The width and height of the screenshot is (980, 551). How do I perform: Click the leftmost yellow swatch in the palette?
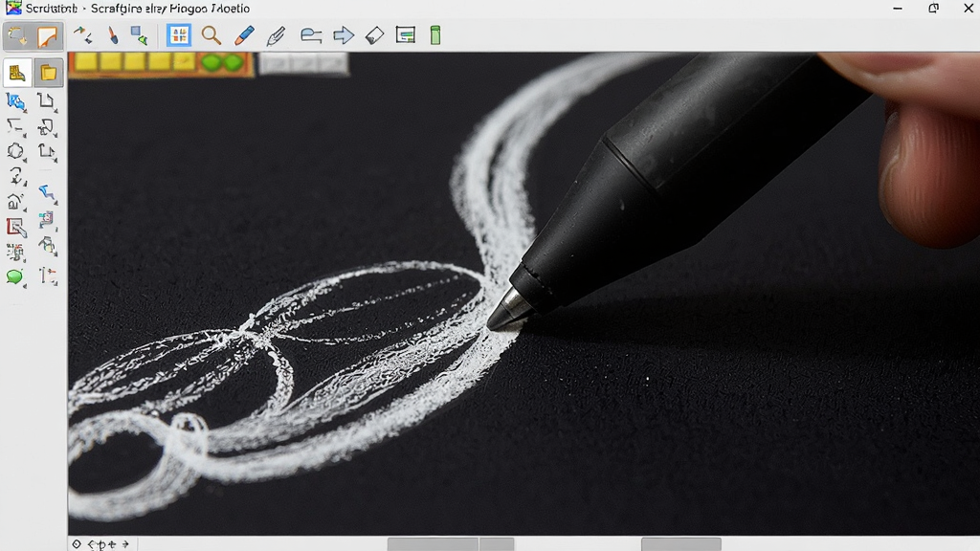[87, 61]
